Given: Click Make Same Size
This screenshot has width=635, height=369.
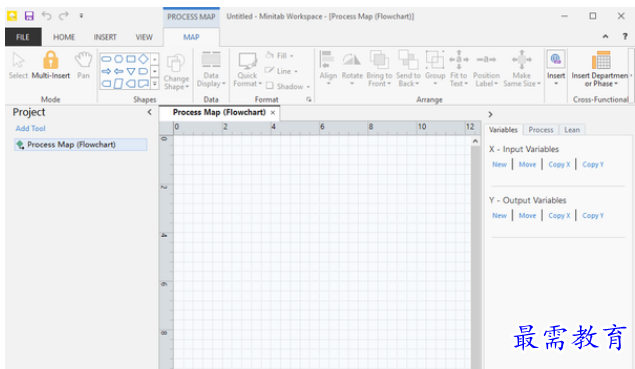Looking at the screenshot, I should click(x=522, y=69).
